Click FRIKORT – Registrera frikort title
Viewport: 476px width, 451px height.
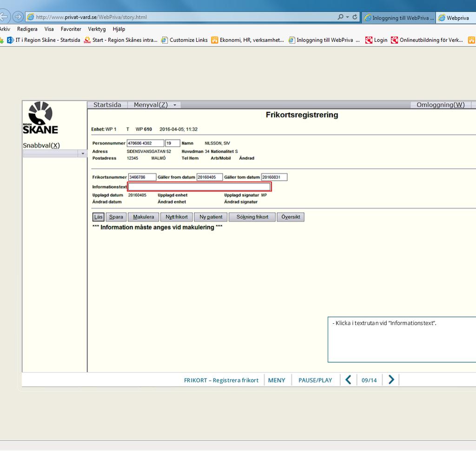[x=221, y=380]
